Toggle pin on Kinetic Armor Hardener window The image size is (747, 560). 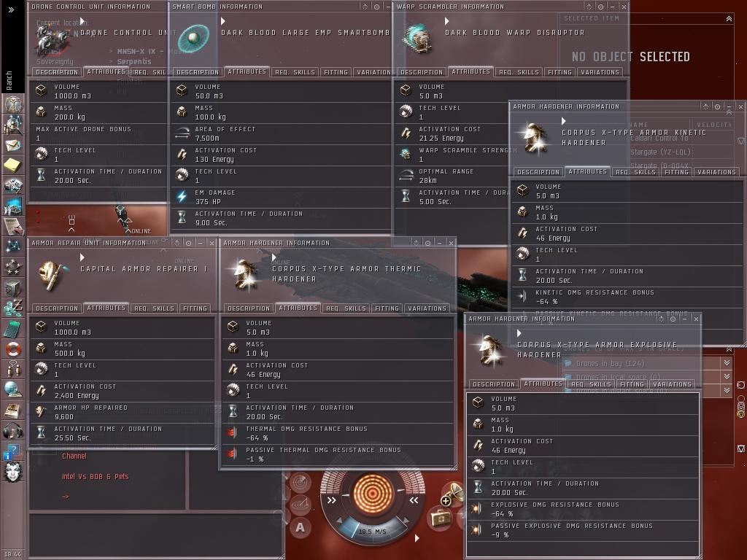[718, 106]
